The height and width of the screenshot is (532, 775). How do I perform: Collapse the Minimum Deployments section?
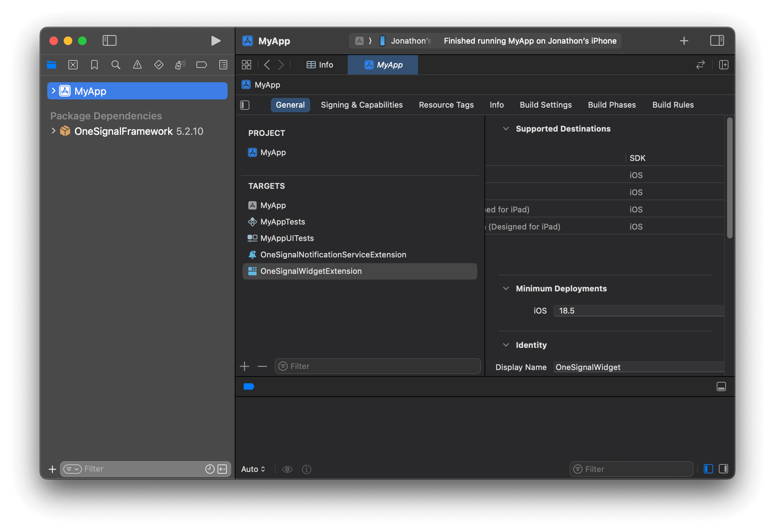click(x=506, y=289)
